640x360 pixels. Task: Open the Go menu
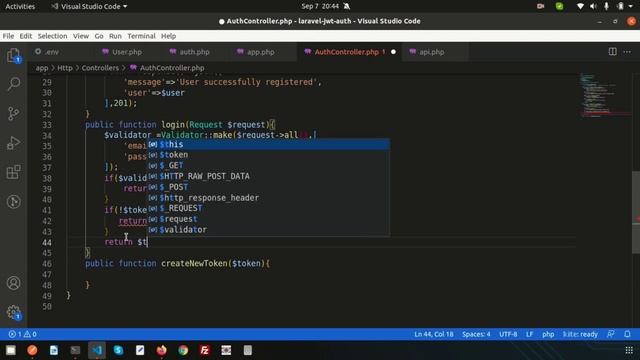(x=99, y=36)
